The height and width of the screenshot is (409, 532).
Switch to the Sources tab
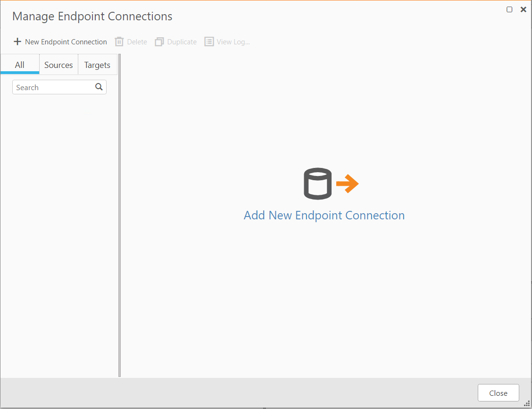(x=58, y=65)
